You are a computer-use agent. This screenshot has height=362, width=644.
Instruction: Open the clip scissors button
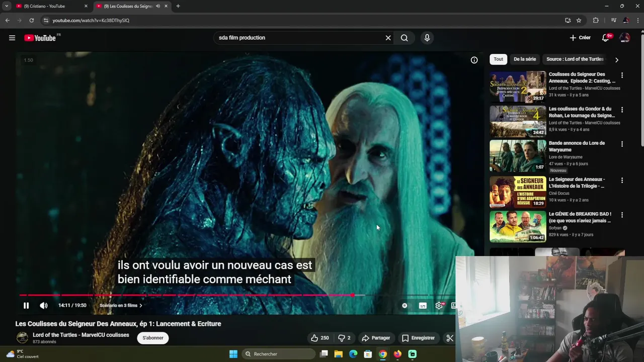[450, 338]
